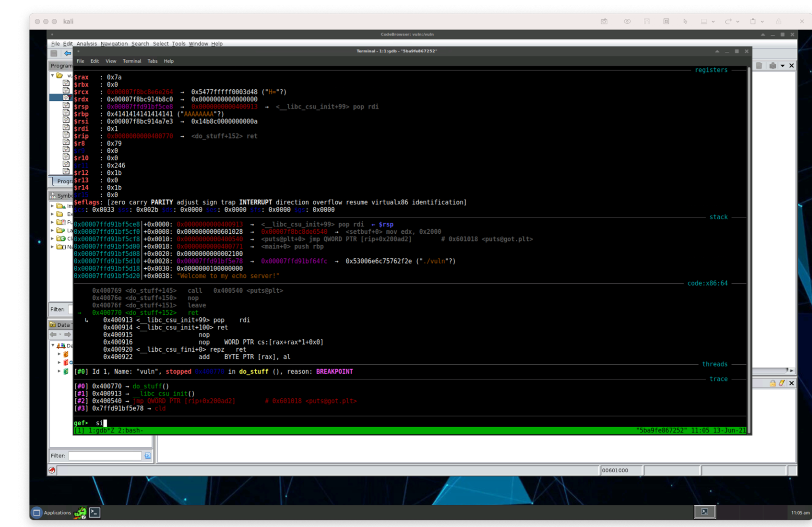Click the Kali dragon icon next to Applications
The width and height of the screenshot is (812, 527).
[x=79, y=512]
